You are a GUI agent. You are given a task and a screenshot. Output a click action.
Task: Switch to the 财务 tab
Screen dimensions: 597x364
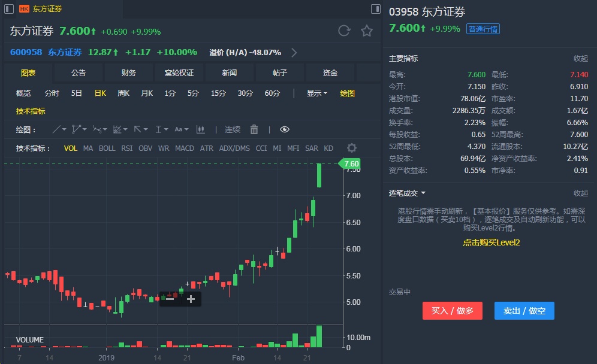[129, 72]
